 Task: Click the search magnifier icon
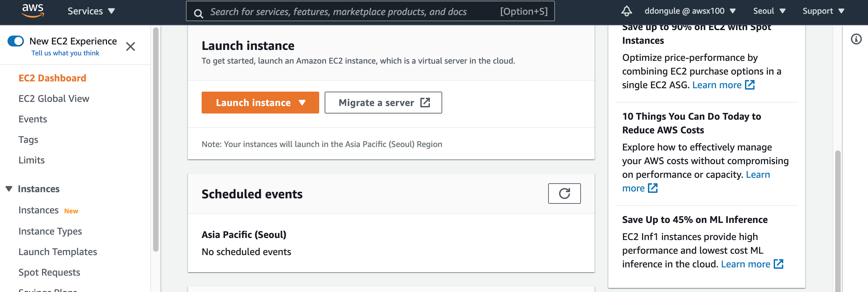tap(198, 13)
